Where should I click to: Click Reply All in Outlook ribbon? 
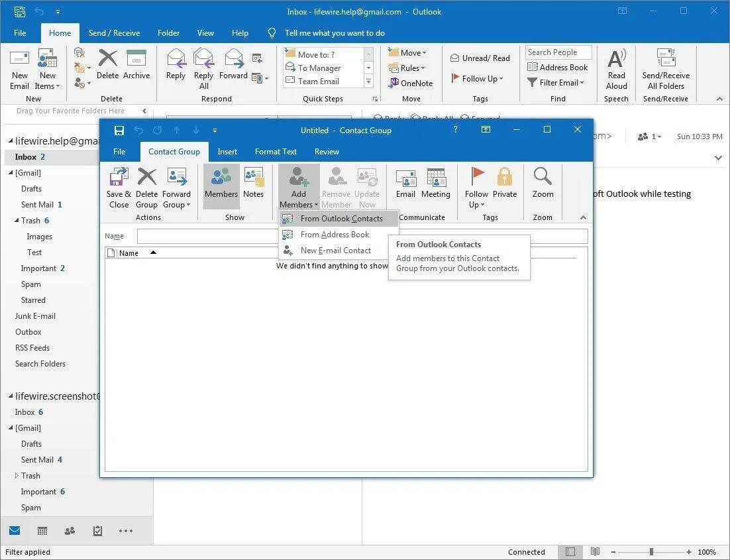(203, 69)
